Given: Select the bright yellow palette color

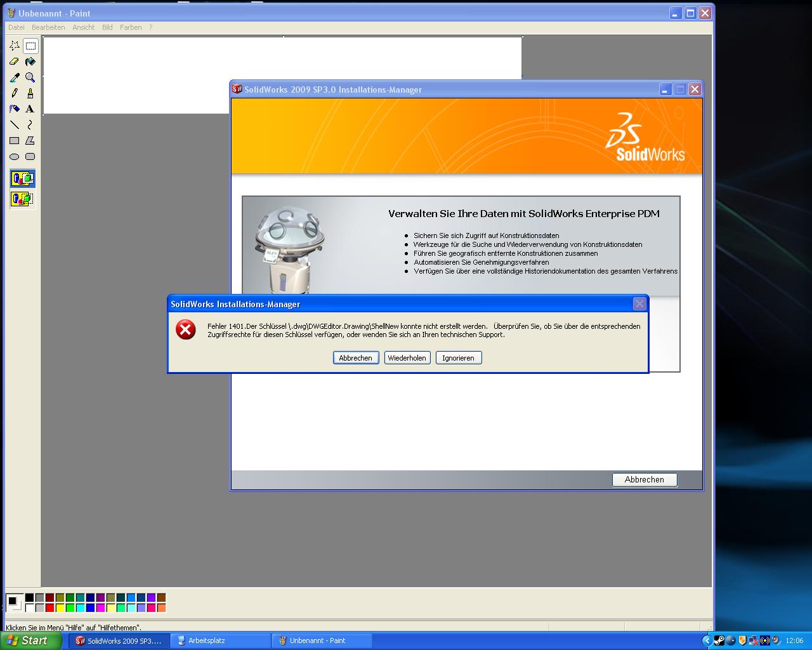Looking at the screenshot, I should point(60,607).
